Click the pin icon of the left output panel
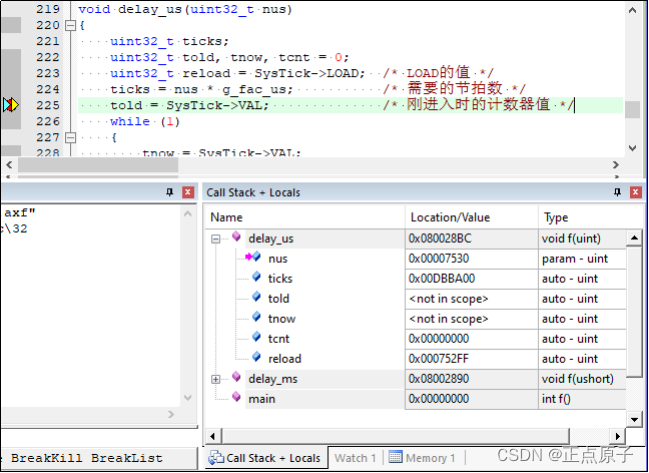This screenshot has height=473, width=649. [x=169, y=192]
